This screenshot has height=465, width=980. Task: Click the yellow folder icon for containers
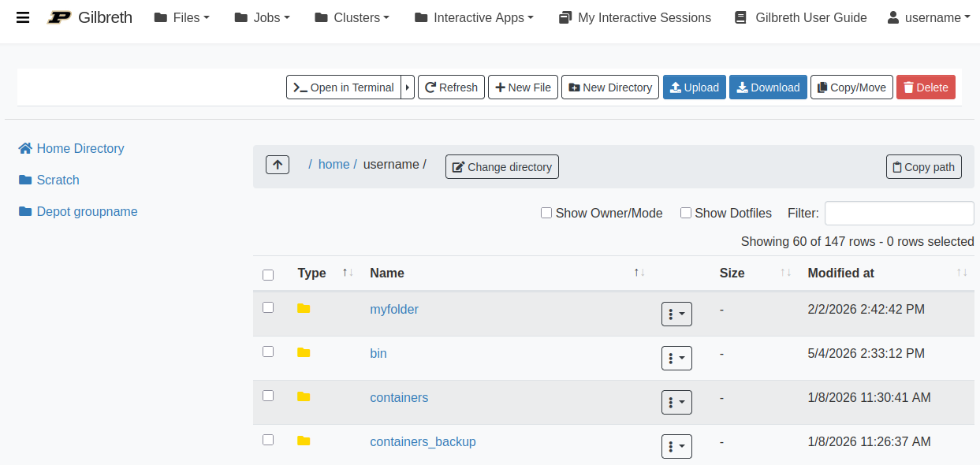(304, 396)
